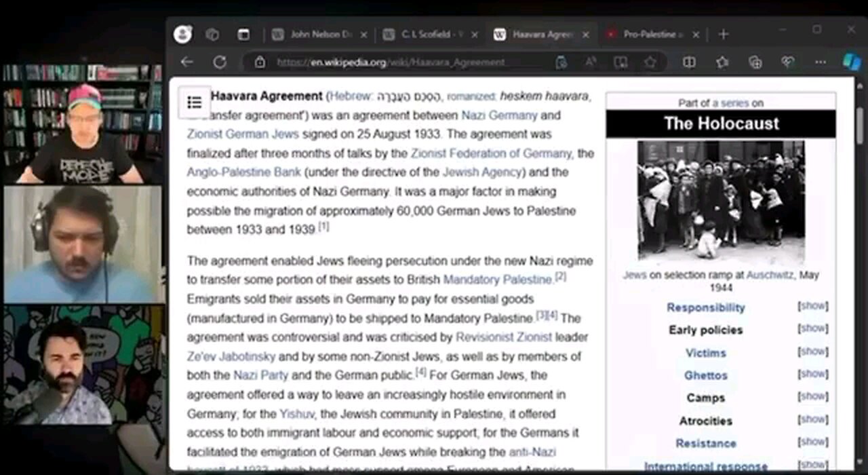Expand the Ghettos section with show
This screenshot has width=868, height=475.
(x=813, y=375)
